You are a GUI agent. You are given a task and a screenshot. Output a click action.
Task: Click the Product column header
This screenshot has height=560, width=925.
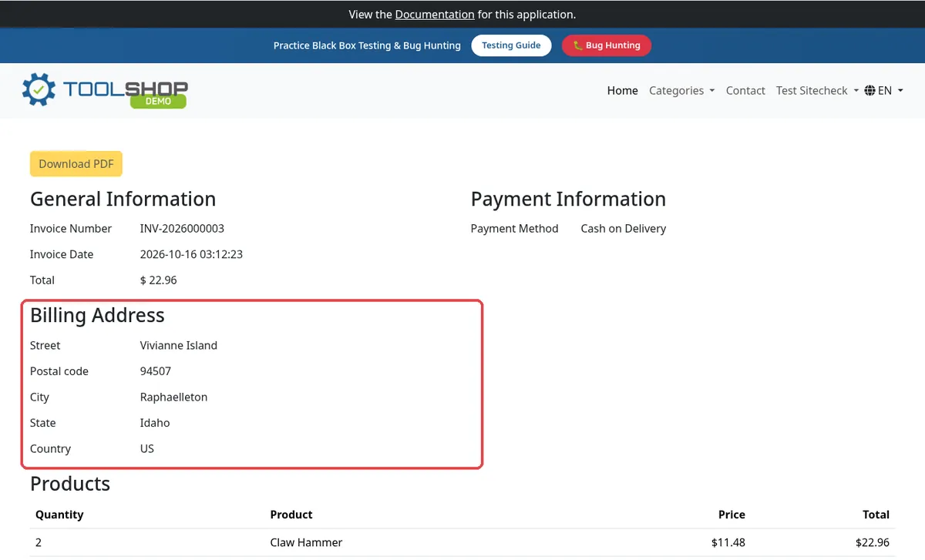(x=291, y=515)
